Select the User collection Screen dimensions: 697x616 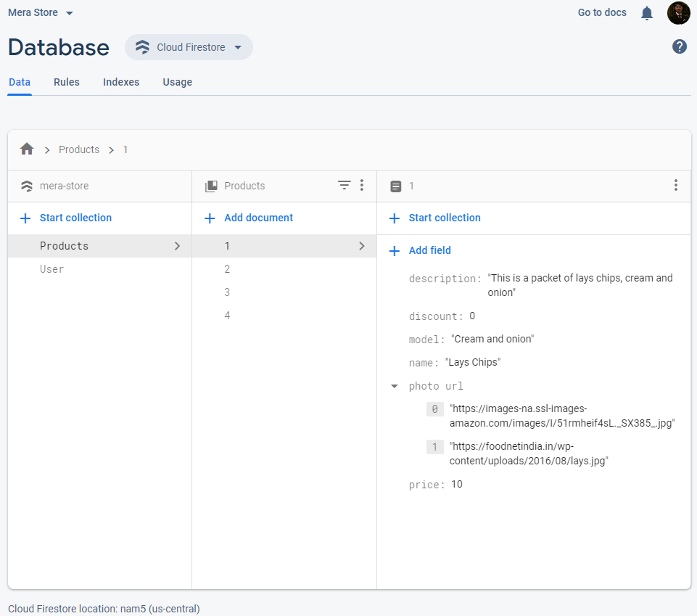[x=99, y=269]
